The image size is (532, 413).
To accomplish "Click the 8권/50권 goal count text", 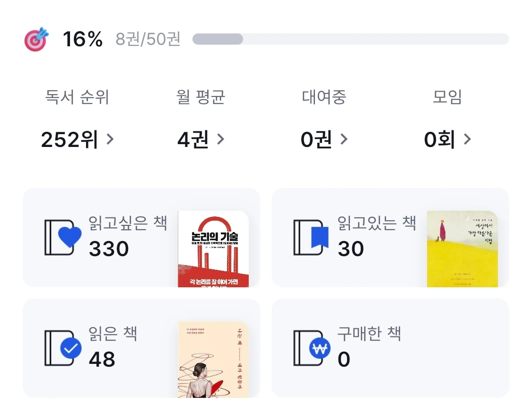I will point(148,39).
